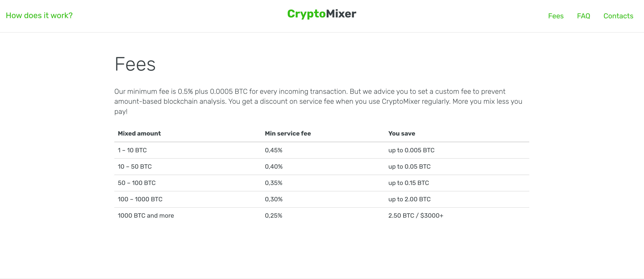Select the '50 – 100 BTC' table row
Image resolution: width=644 pixels, height=279 pixels.
tap(136, 183)
